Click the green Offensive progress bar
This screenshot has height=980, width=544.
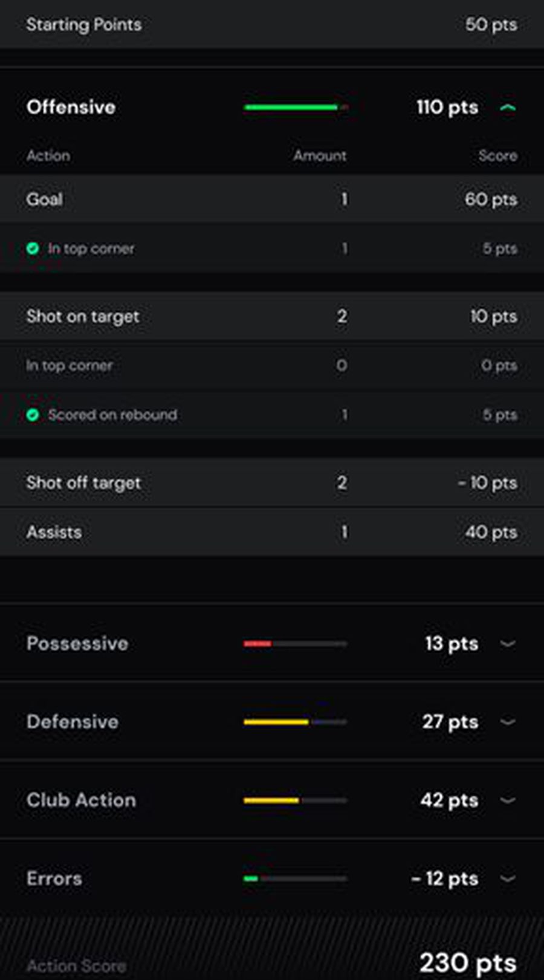291,108
